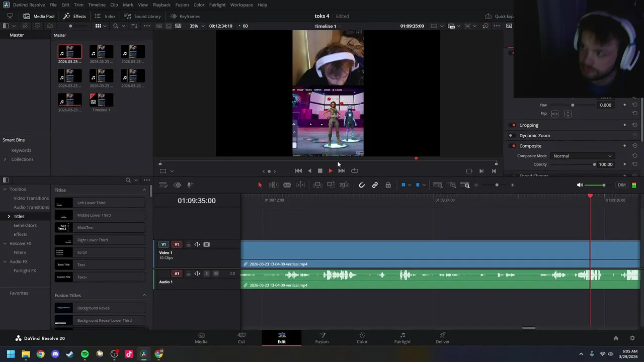Open Spotify from the taskbar
This screenshot has height=362, width=644.
[85, 354]
